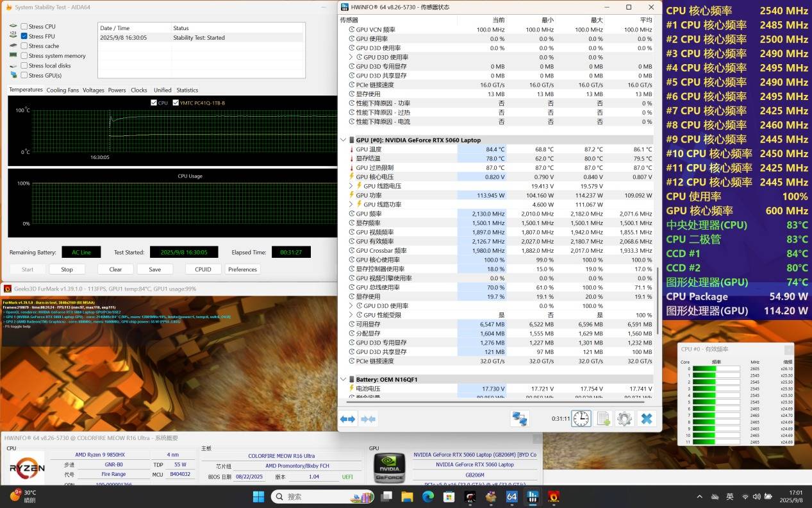Collapse the GPU [#0] NVIDIA GeForce RTX 5060 section

click(x=343, y=140)
